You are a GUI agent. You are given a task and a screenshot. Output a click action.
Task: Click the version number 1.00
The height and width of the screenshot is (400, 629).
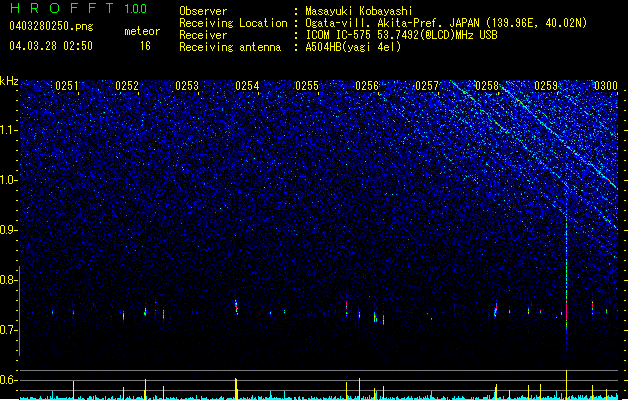pos(135,8)
